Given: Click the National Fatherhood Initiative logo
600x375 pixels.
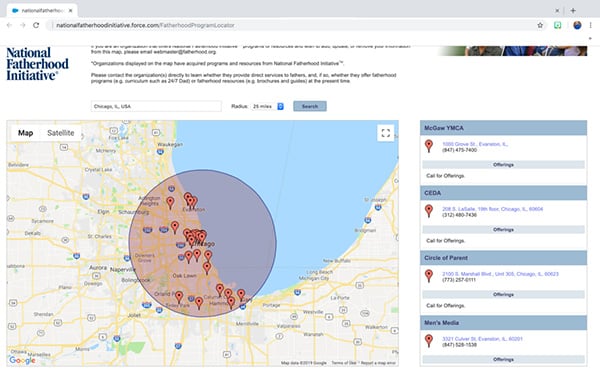Looking at the screenshot, I should pyautogui.click(x=37, y=64).
